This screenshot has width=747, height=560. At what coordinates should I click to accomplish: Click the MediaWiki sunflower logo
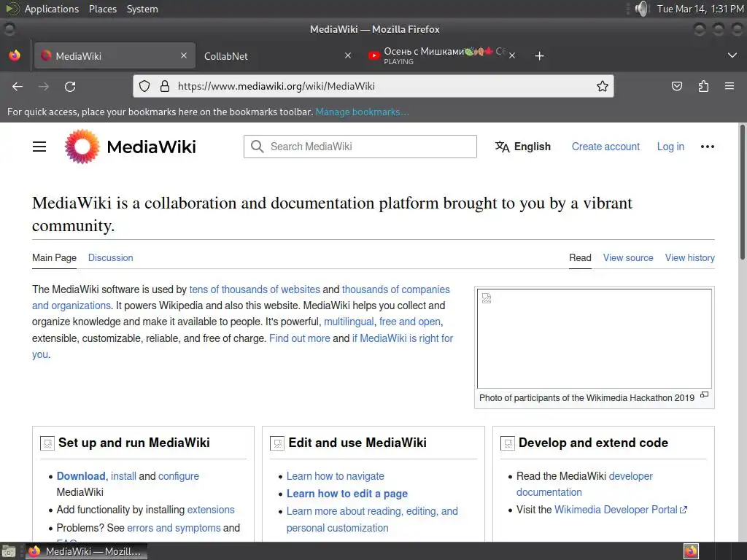(x=82, y=147)
